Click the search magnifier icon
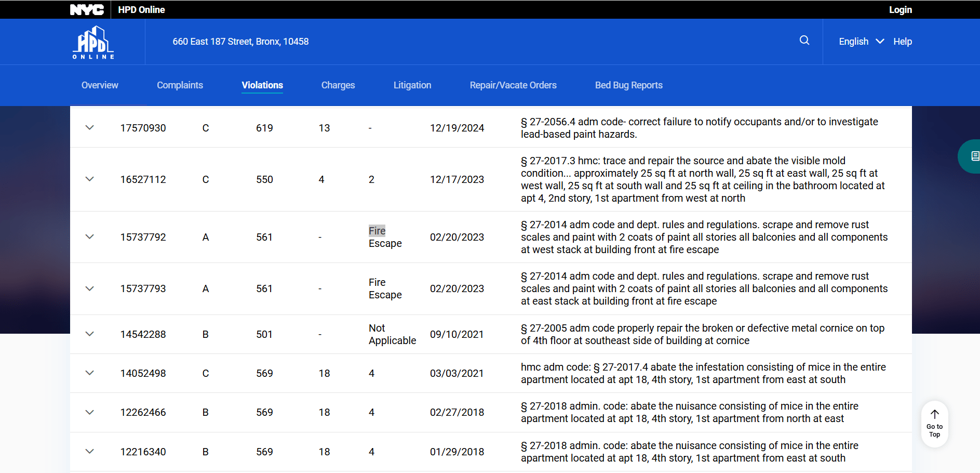 tap(804, 41)
